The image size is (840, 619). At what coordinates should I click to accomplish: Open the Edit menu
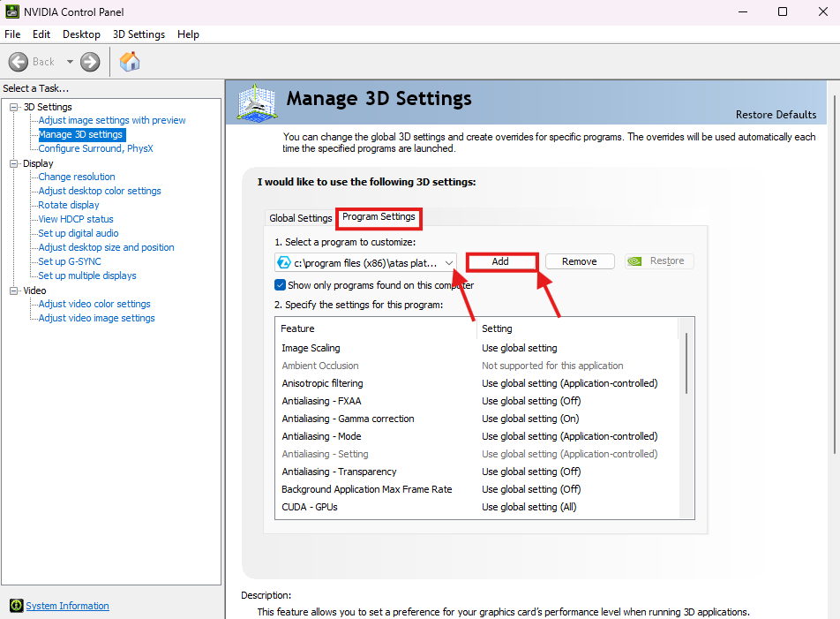(41, 34)
